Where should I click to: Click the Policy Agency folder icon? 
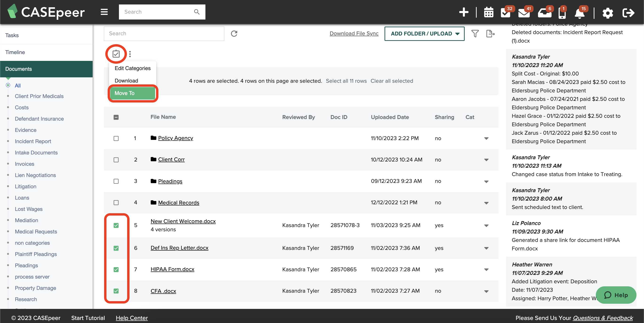click(153, 138)
